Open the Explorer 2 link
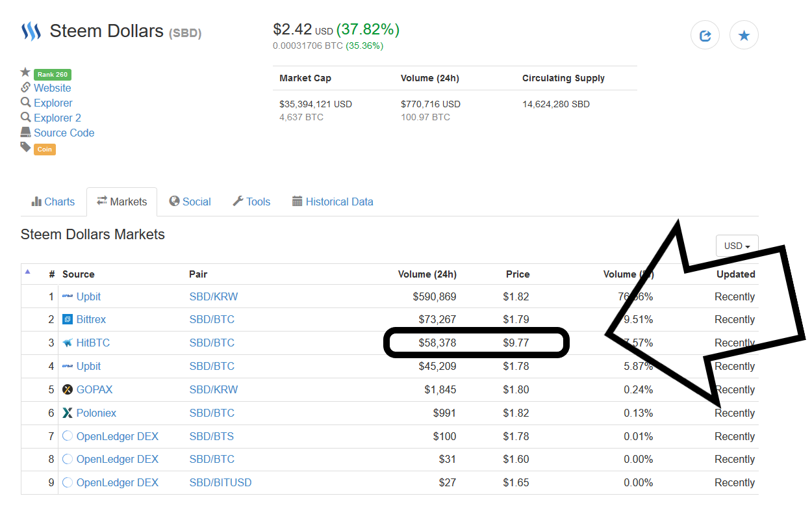812x522 pixels. click(58, 118)
